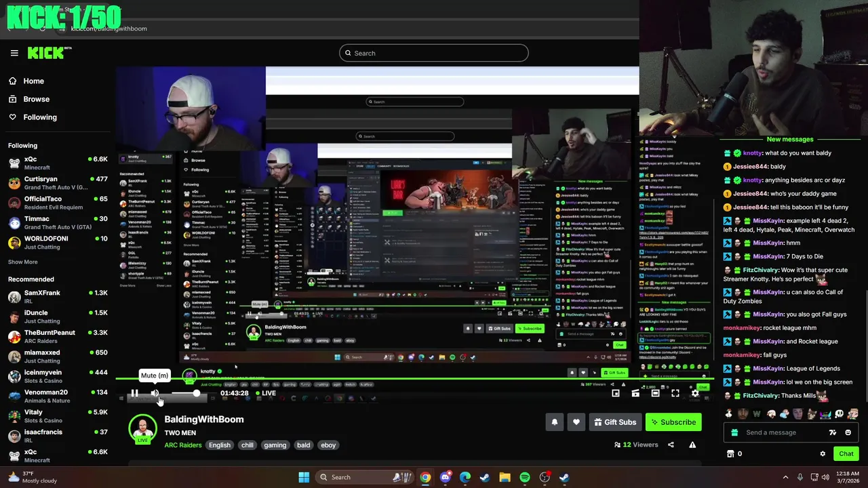This screenshot has height=488, width=868.
Task: Open WORLDOFONI channel in sidebar
Action: pyautogui.click(x=58, y=243)
